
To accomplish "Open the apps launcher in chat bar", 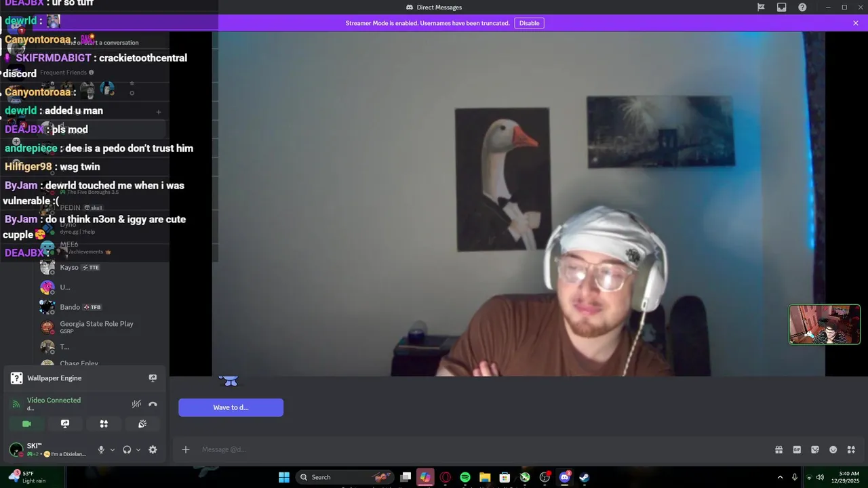I will coord(852,449).
